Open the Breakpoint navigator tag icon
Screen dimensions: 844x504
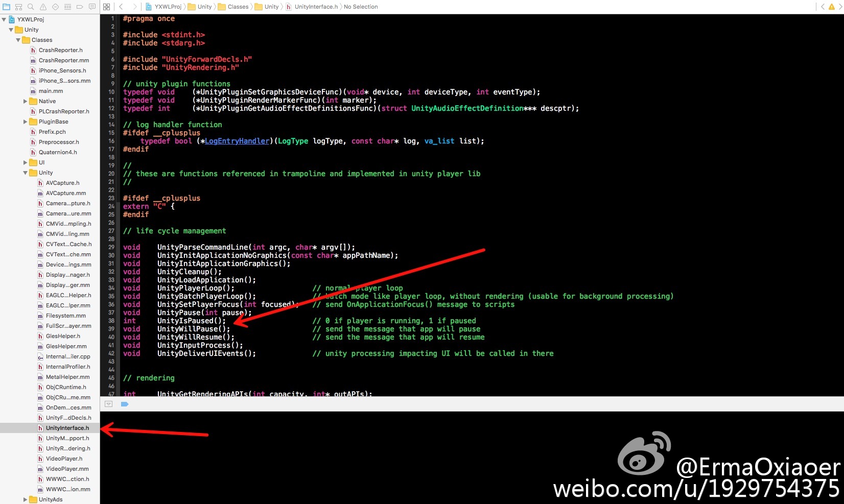[80, 7]
